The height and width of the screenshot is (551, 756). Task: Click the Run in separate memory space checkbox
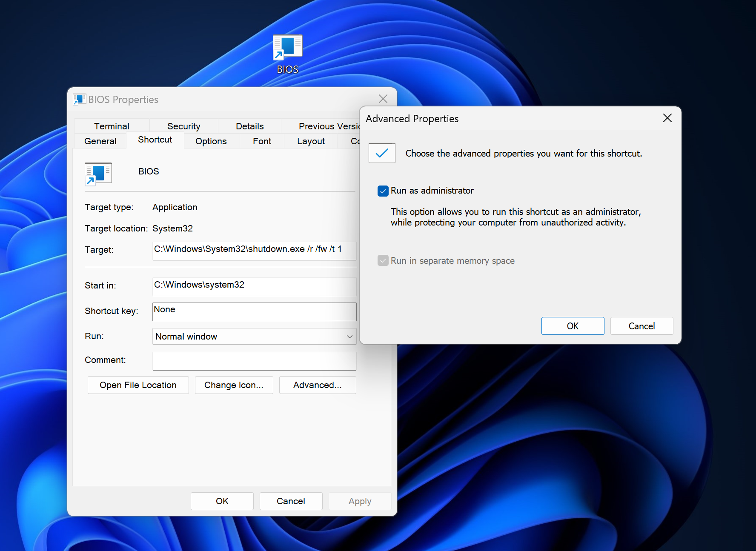coord(383,260)
